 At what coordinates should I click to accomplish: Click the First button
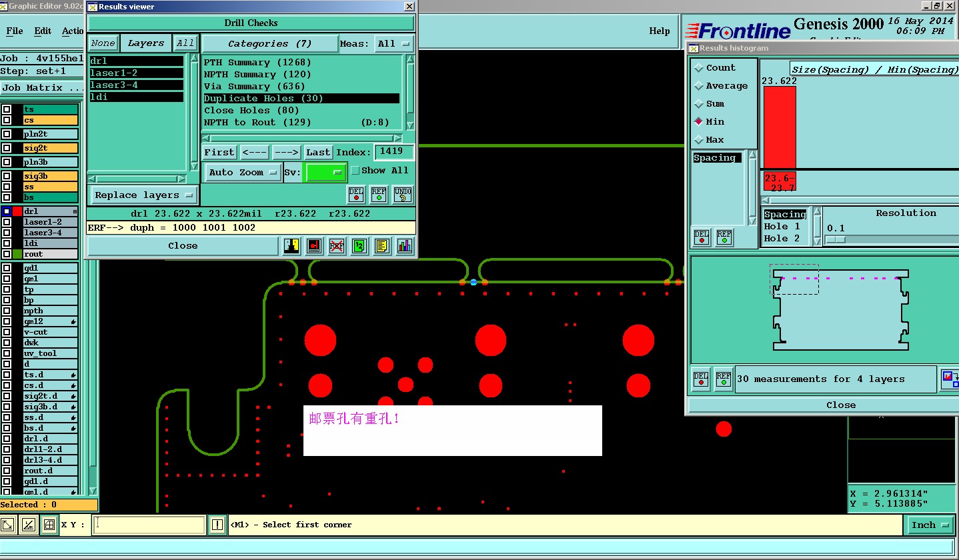[x=219, y=153]
